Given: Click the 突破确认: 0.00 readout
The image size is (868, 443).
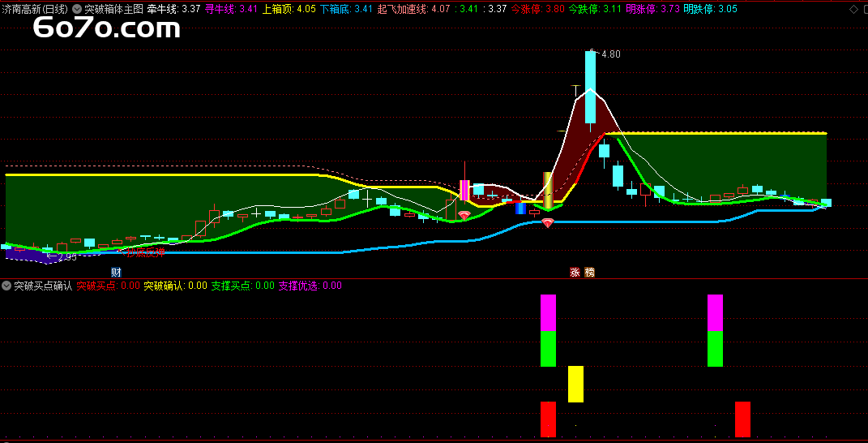Looking at the screenshot, I should 176,286.
